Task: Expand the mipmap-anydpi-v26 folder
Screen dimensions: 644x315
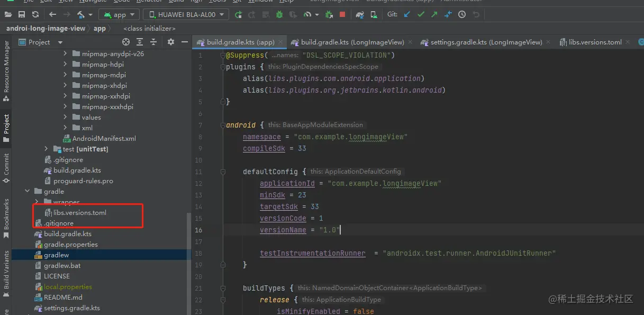Action: coord(66,53)
